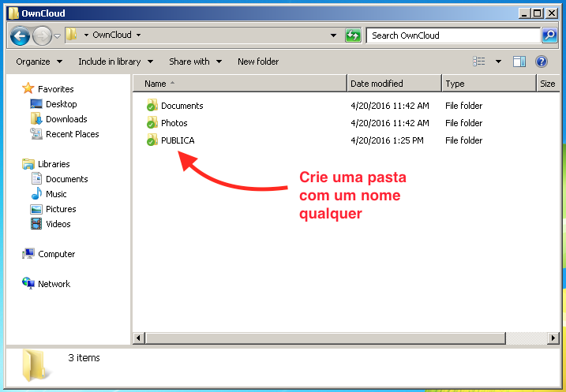566x392 pixels.
Task: Click the Documents folder name in file list
Action: pos(182,106)
